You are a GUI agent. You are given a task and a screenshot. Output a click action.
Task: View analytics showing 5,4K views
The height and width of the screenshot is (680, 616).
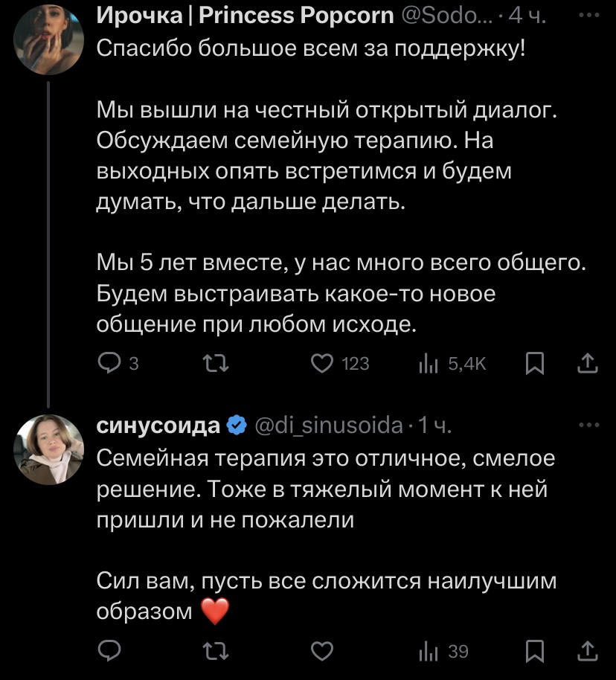coord(430,363)
